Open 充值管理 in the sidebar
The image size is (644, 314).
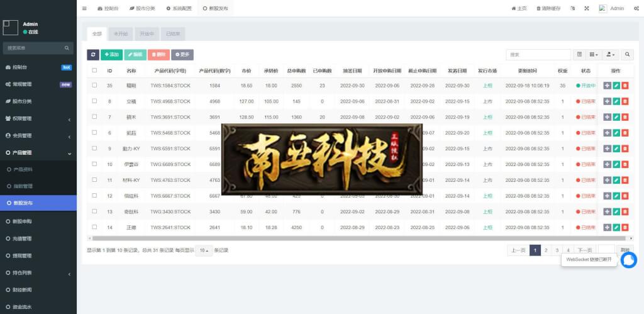(x=38, y=238)
